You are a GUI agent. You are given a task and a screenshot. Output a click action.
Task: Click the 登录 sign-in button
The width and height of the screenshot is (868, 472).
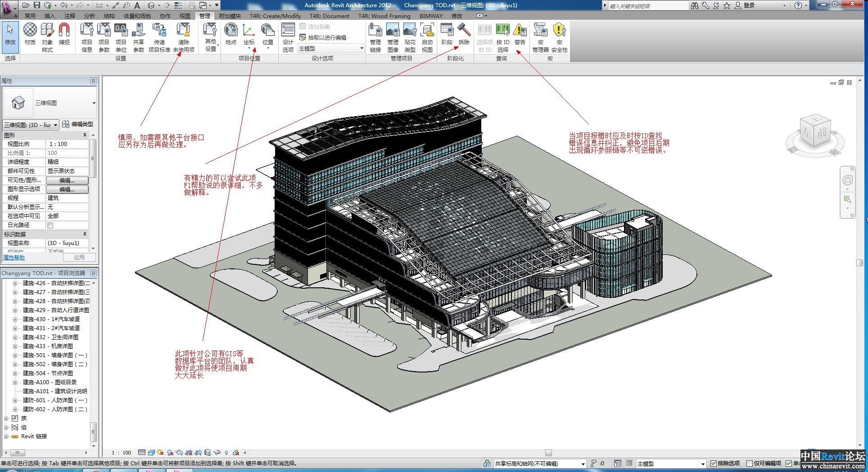745,5
